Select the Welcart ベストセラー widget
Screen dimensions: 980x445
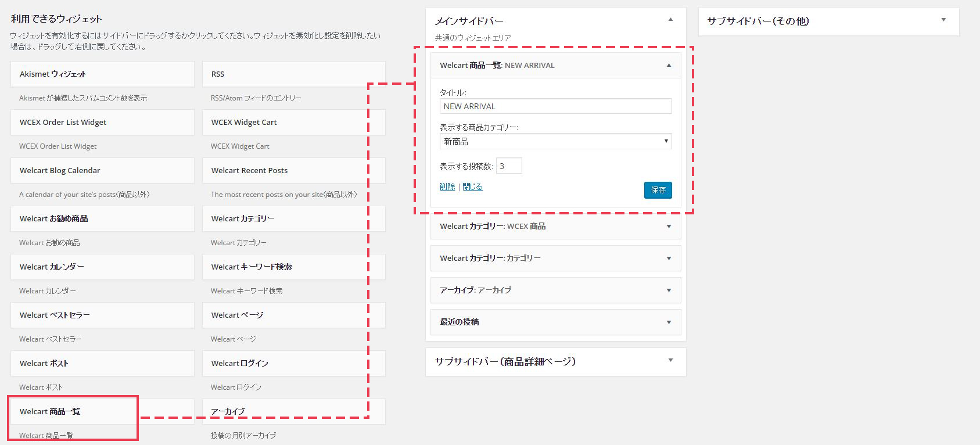coord(102,315)
